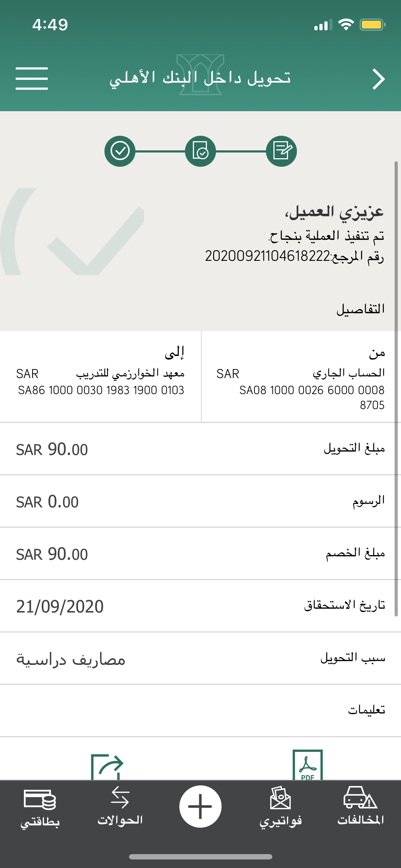Tap the due date 21/09/2020

[x=60, y=606]
